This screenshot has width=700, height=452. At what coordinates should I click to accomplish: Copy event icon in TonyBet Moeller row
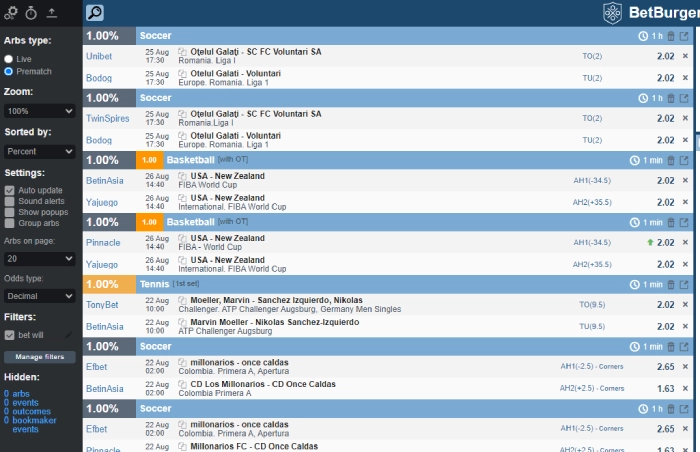pyautogui.click(x=182, y=300)
